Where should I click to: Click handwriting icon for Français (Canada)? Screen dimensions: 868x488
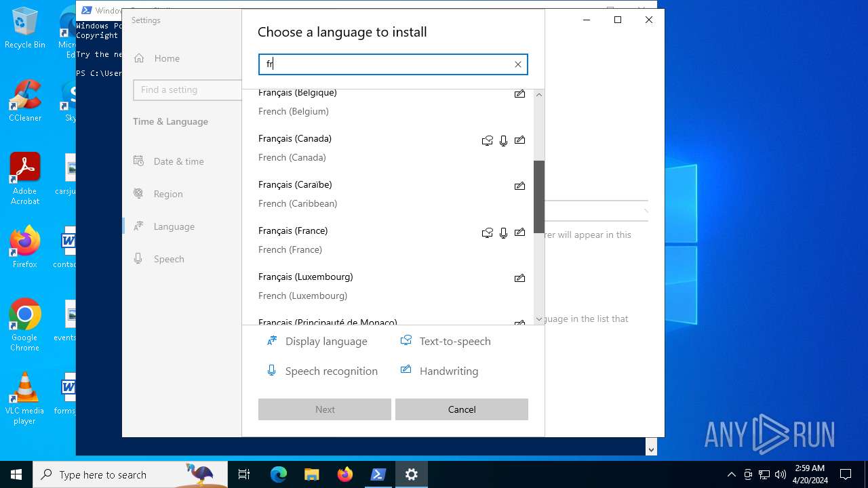[x=519, y=140]
